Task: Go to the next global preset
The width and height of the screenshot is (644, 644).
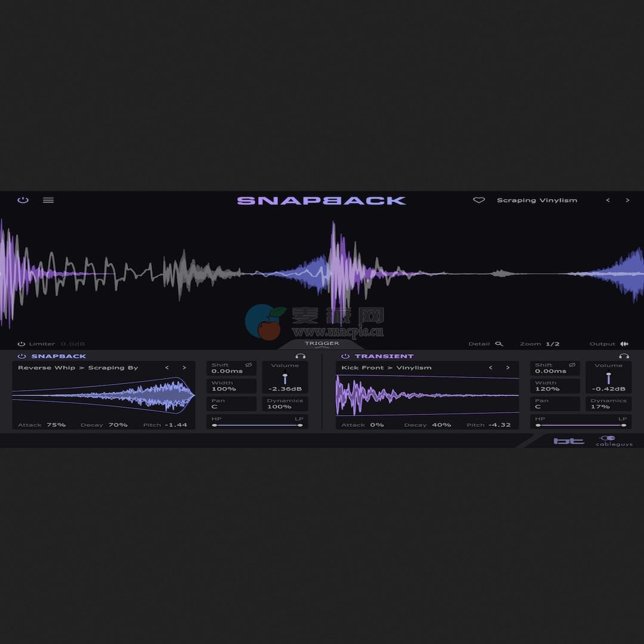Action: (x=627, y=200)
